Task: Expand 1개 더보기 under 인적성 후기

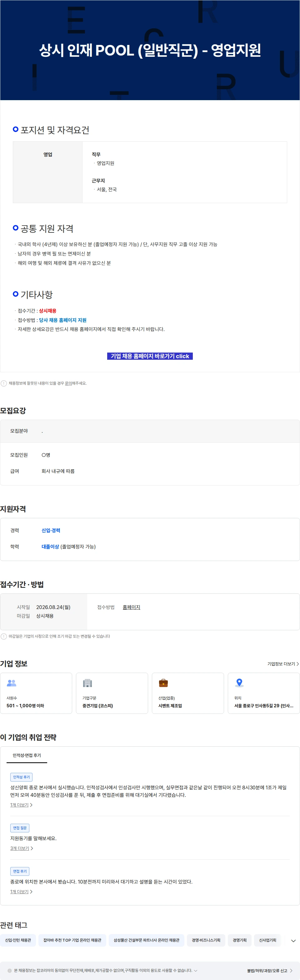Action: click(x=21, y=805)
